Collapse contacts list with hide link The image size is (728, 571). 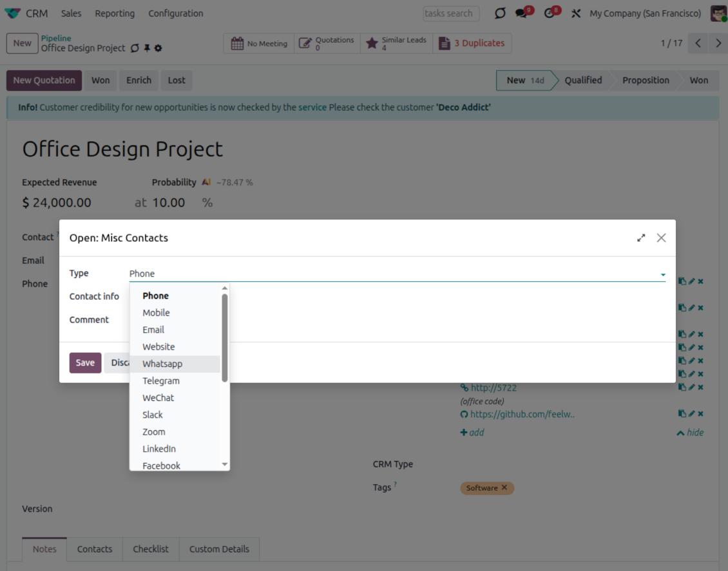tap(690, 433)
